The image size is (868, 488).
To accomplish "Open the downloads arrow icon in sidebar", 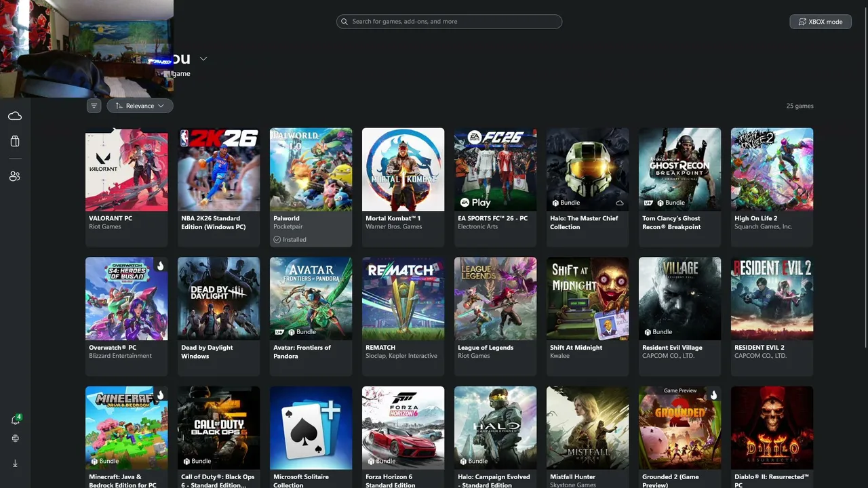I will [x=15, y=464].
